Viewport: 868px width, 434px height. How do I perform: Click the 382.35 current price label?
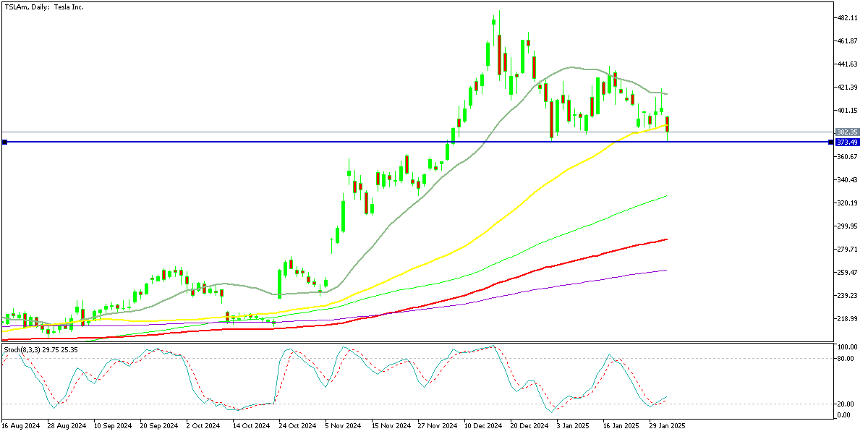tap(847, 132)
